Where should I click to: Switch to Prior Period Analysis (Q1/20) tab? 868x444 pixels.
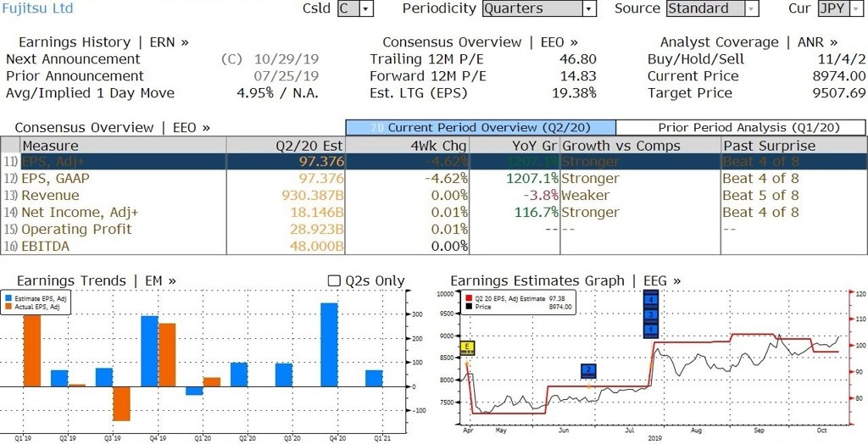(741, 127)
